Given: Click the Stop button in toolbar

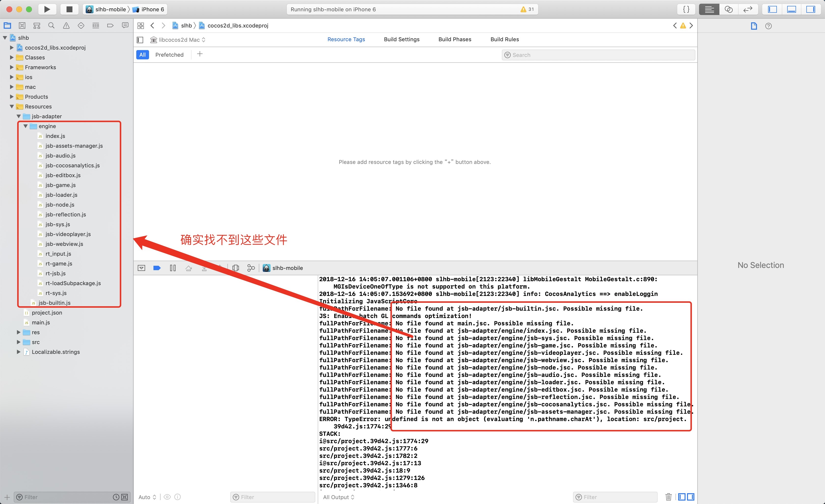Looking at the screenshot, I should [69, 9].
